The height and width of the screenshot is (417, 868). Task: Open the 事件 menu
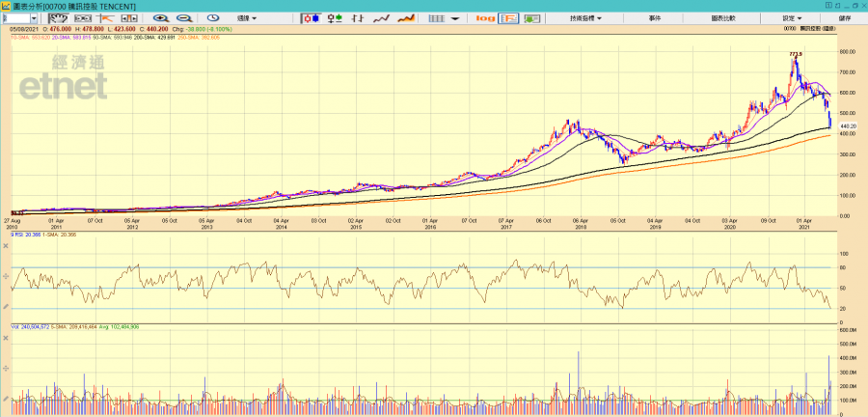click(654, 17)
